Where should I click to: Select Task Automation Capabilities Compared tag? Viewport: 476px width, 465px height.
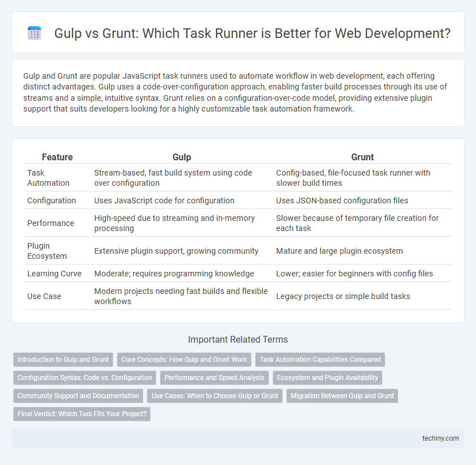pos(320,360)
